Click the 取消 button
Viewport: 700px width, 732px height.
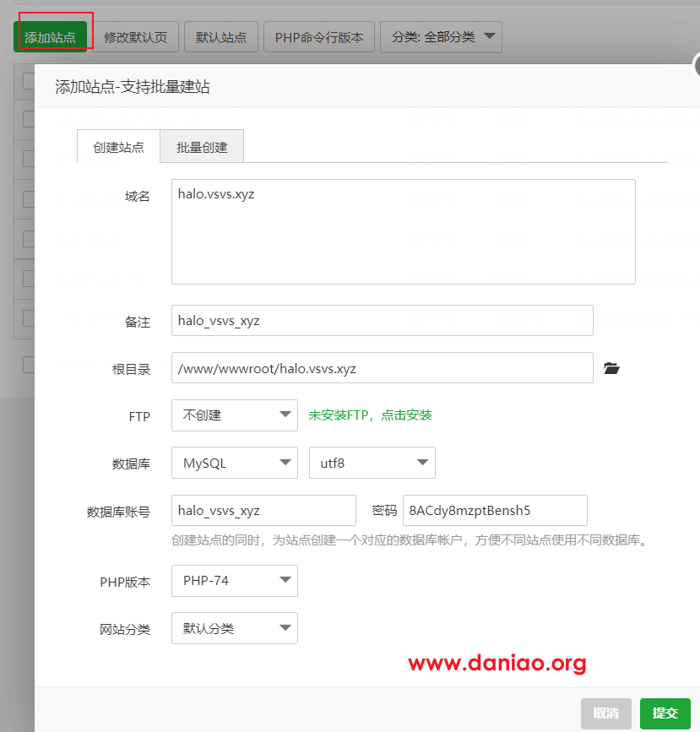tap(606, 713)
